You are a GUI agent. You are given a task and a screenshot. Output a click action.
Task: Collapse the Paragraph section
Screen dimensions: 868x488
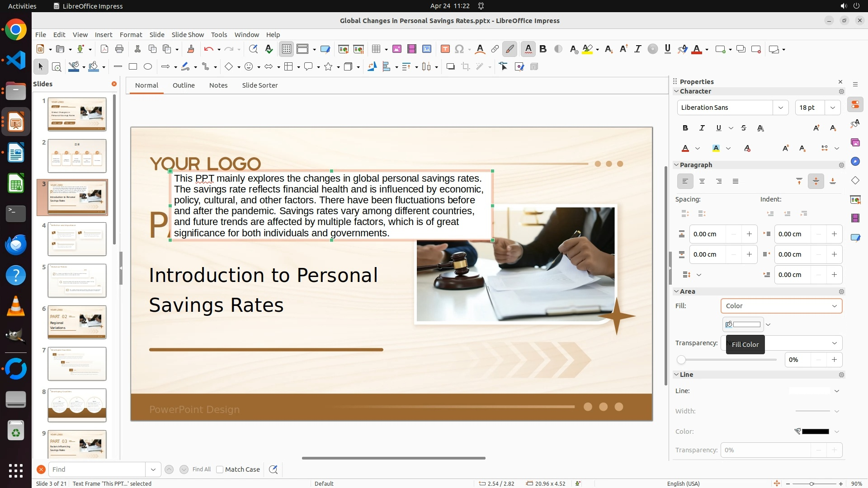click(677, 165)
